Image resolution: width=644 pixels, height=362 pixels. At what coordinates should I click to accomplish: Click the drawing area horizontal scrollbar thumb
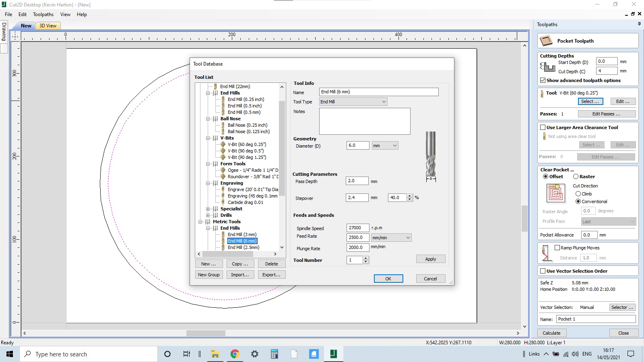tap(206, 333)
